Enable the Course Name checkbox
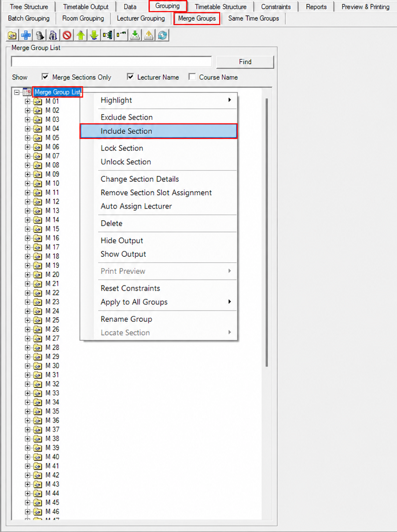This screenshot has width=397, height=532. pyautogui.click(x=192, y=77)
